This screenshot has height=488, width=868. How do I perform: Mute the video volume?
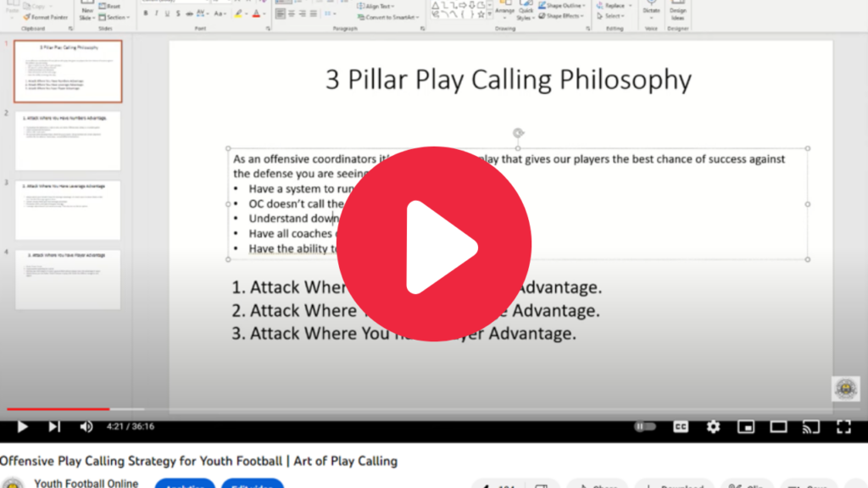point(86,427)
